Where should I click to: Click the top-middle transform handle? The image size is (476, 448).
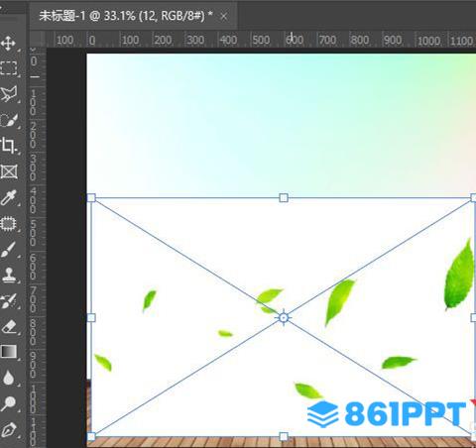284,198
